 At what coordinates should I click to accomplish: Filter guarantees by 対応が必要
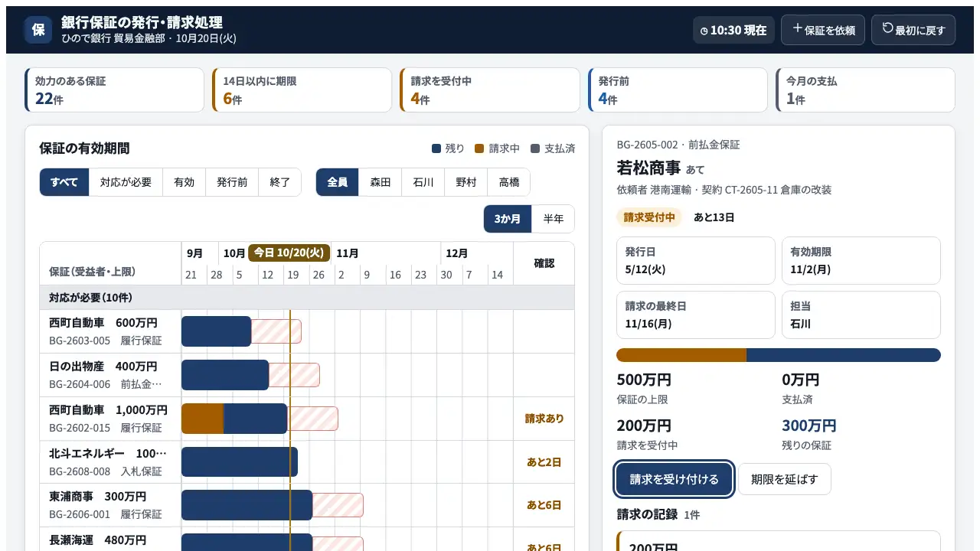click(x=126, y=182)
